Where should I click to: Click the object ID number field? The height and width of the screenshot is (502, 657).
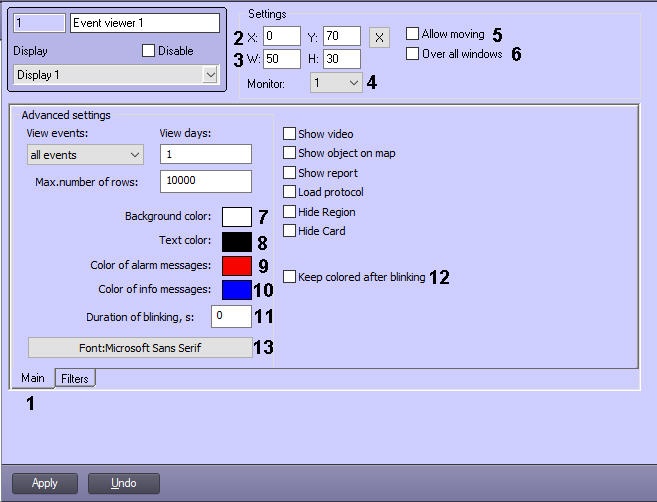(x=39, y=23)
